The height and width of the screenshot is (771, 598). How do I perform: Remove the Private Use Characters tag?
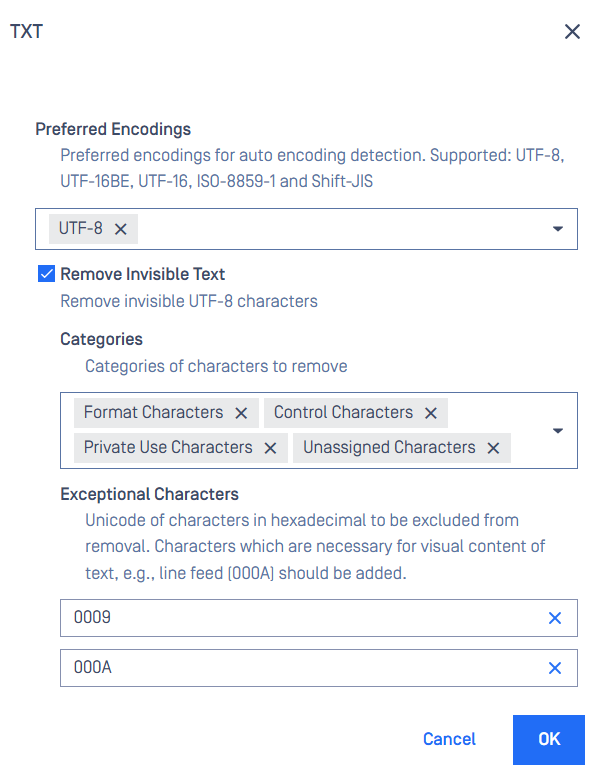pyautogui.click(x=270, y=448)
